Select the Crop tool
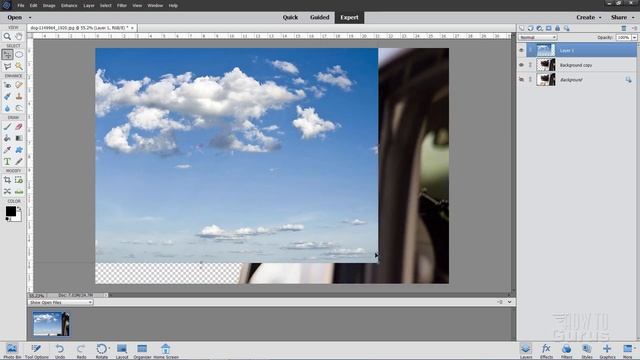Viewport: 640px width, 360px height. pos(7,180)
